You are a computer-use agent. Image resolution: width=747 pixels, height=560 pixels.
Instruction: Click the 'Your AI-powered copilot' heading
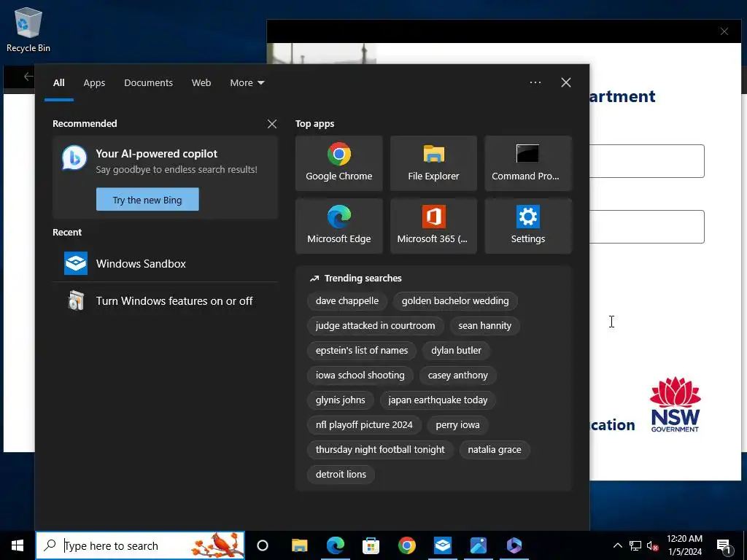pos(156,154)
